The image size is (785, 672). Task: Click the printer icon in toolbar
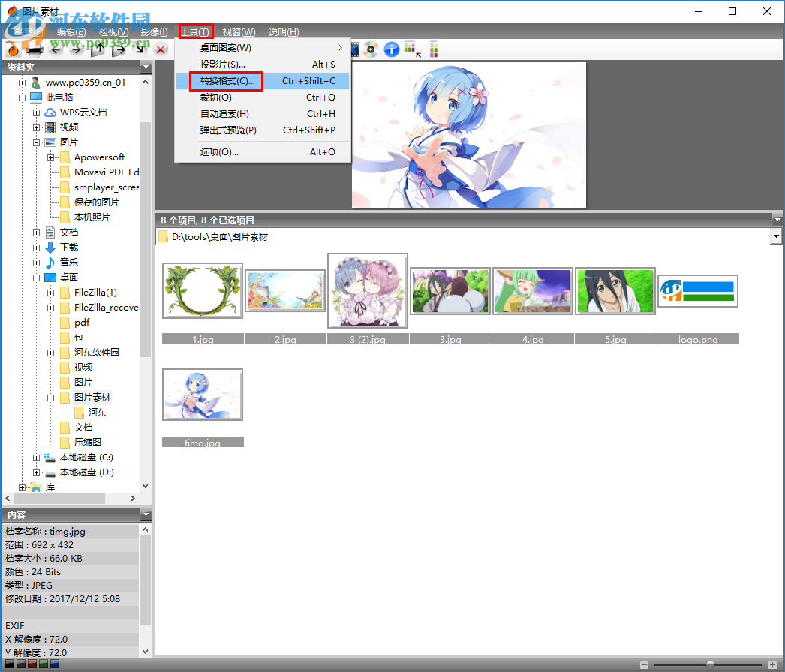click(33, 50)
